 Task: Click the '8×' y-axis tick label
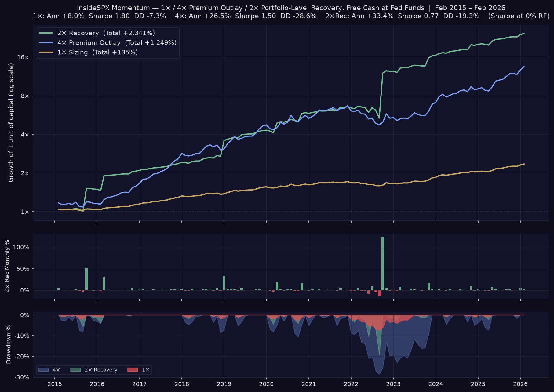pos(25,96)
